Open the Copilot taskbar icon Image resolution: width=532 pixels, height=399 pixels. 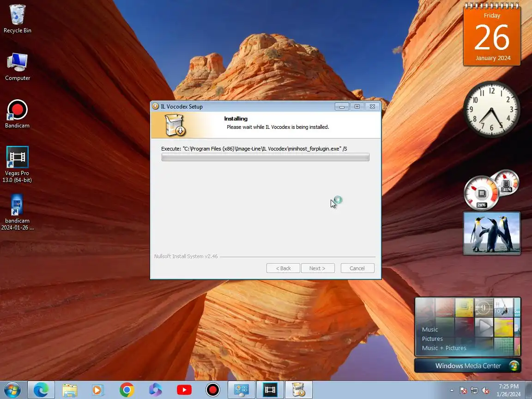(x=155, y=390)
